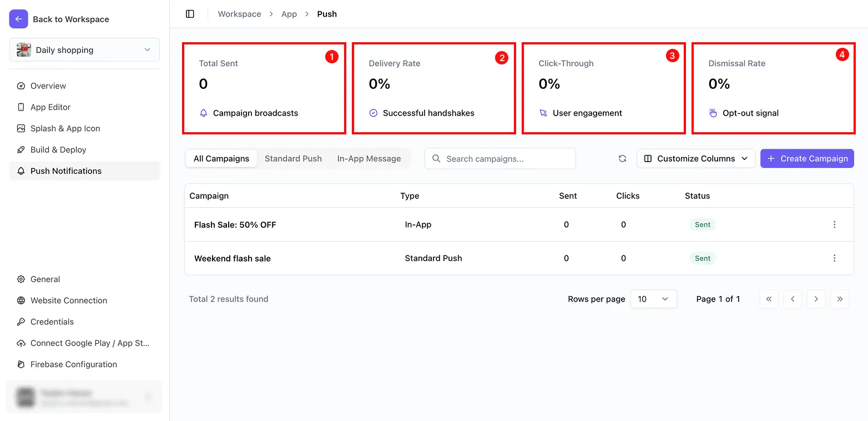Viewport: 868px width, 421px height.
Task: Open the Weekend flash sale row actions menu
Action: (835, 258)
